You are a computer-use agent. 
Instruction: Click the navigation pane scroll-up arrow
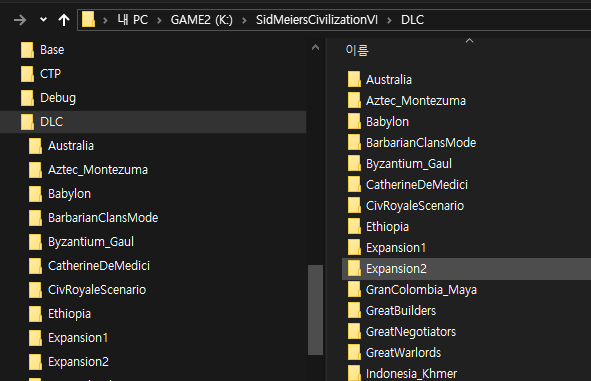pos(315,47)
